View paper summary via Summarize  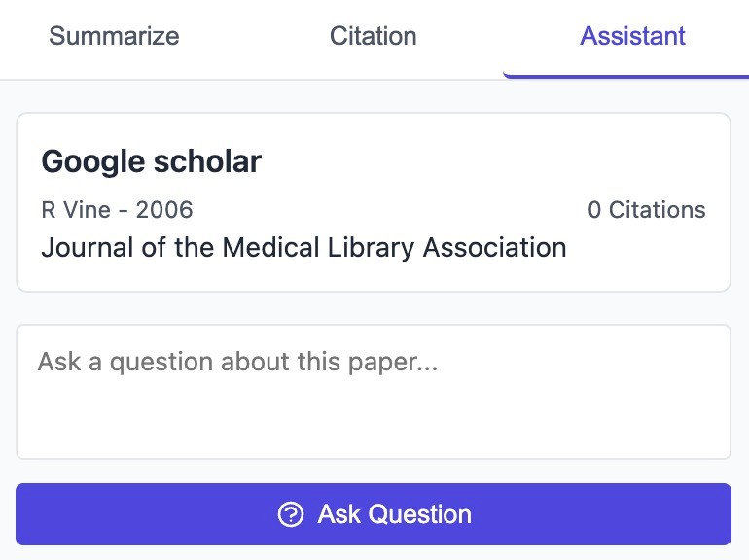114,37
